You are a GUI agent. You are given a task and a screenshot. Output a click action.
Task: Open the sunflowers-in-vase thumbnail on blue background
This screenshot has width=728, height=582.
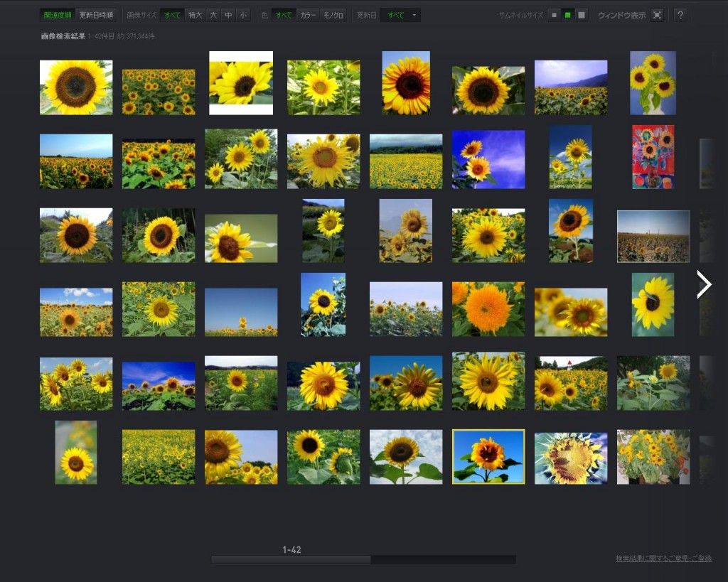coord(653,83)
